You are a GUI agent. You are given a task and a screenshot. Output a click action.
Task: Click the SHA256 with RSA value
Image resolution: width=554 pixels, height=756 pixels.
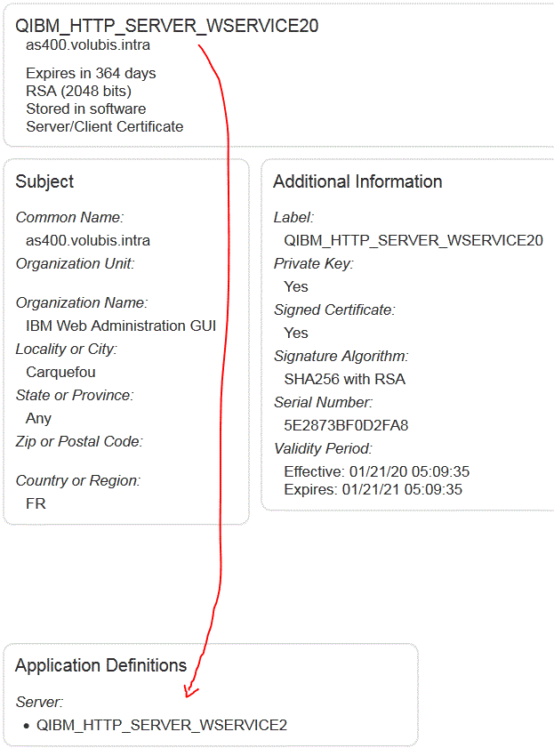345,379
